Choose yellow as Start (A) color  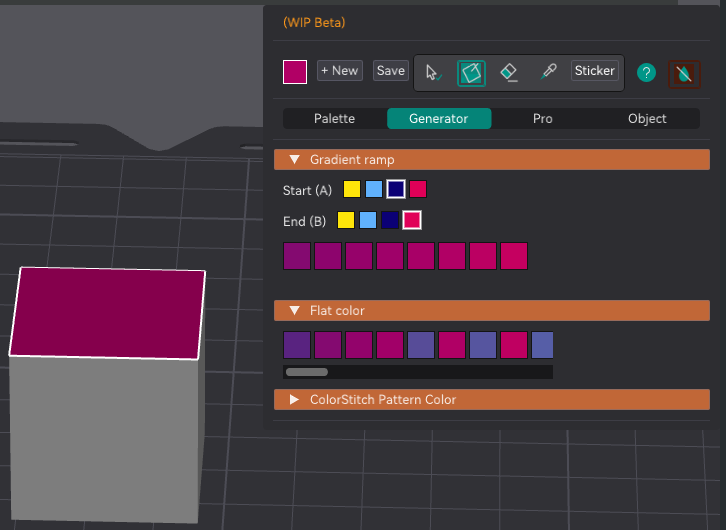(x=352, y=189)
